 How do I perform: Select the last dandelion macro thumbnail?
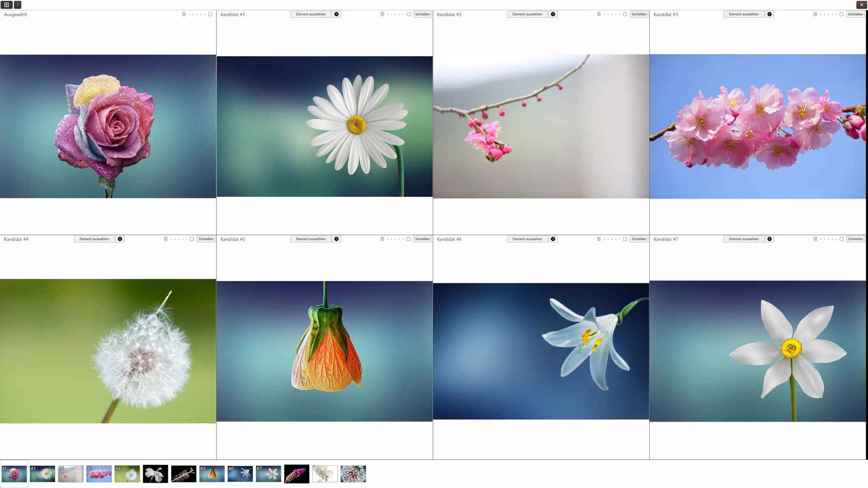(x=353, y=474)
